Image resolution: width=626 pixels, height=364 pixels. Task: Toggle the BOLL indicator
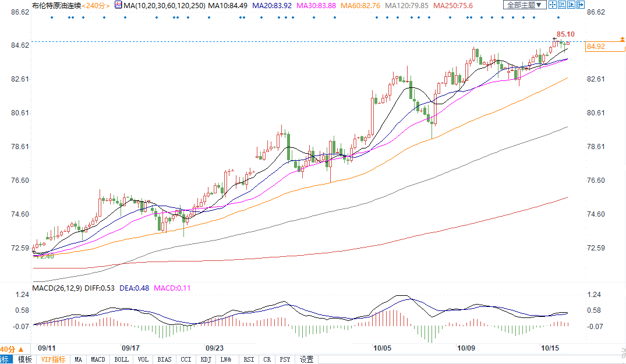click(121, 359)
